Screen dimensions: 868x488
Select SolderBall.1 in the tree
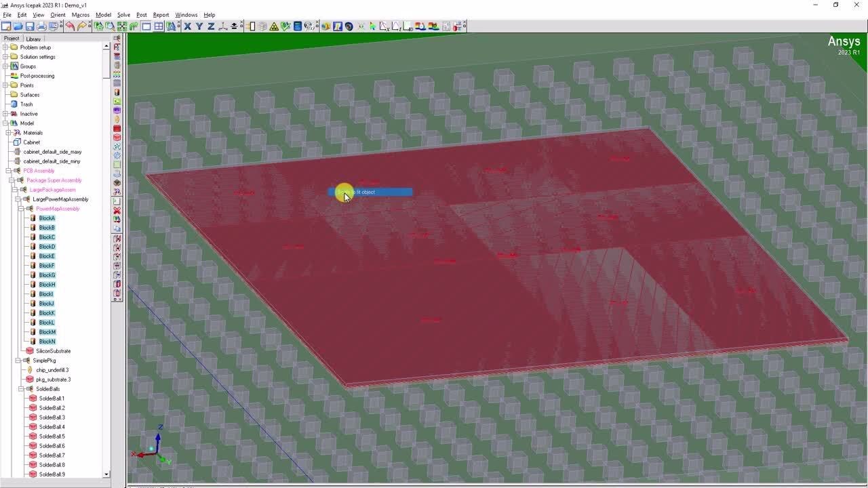click(52, 399)
